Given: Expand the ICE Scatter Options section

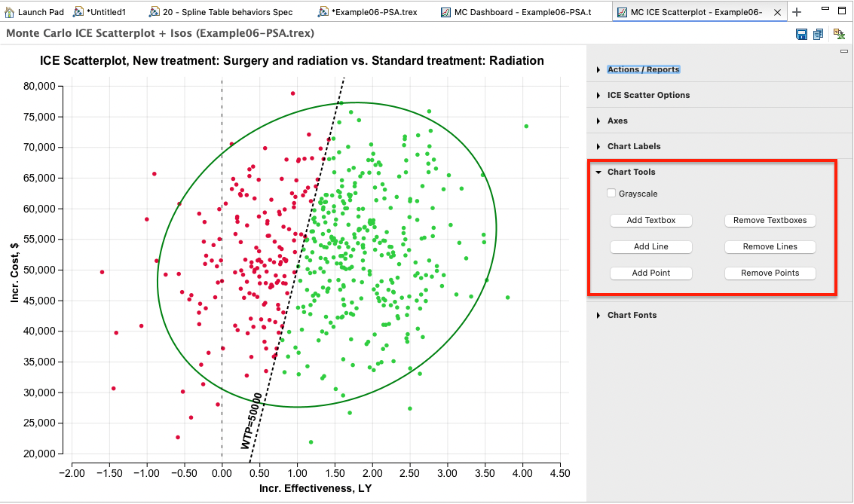Looking at the screenshot, I should [650, 95].
